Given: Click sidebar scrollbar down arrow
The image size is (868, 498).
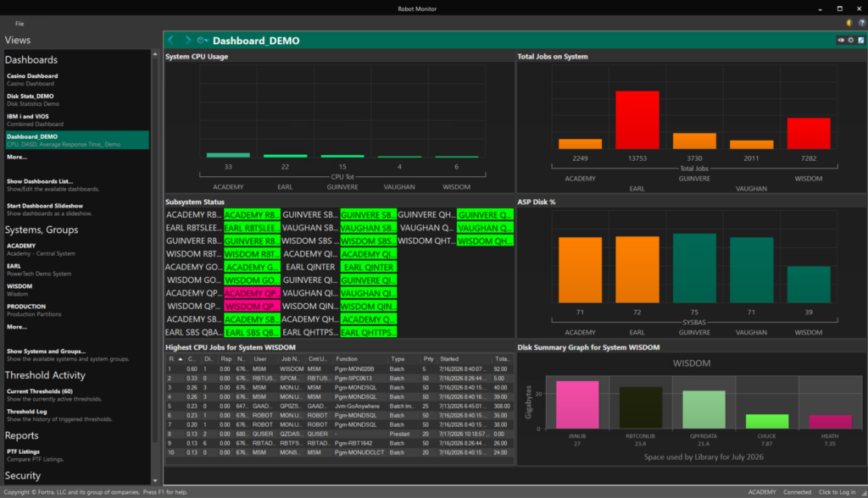Looking at the screenshot, I should 155,481.
